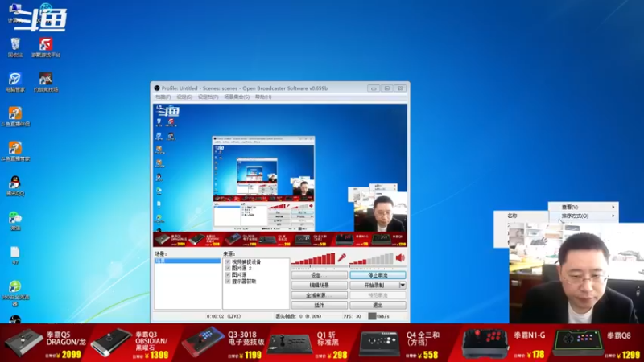Open the 约战竞技场 desktop shortcut
644x362 pixels.
click(46, 82)
